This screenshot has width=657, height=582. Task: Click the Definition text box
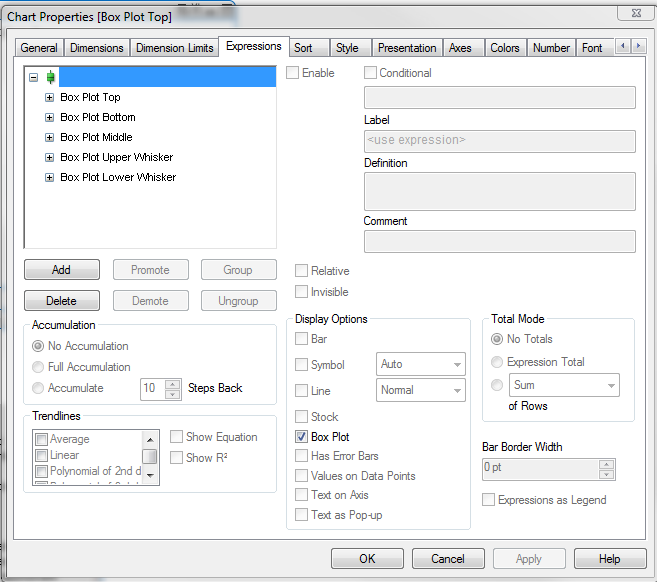[500, 191]
